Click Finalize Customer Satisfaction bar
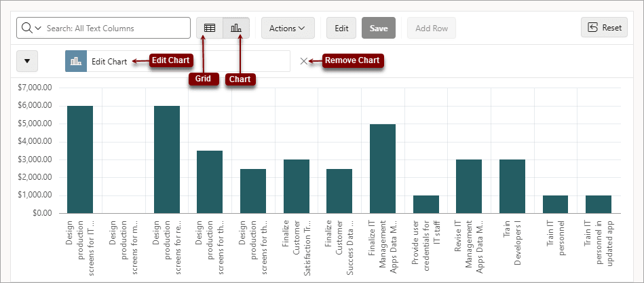 point(296,187)
